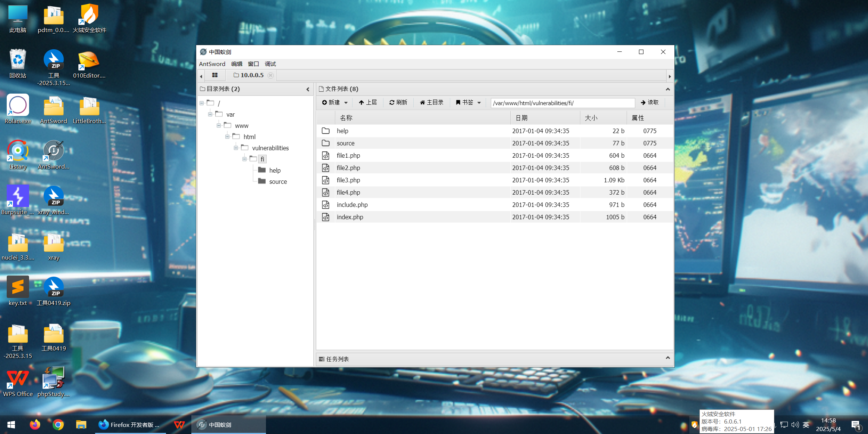Collapse the directory list panel
868x434 pixels.
coord(308,89)
